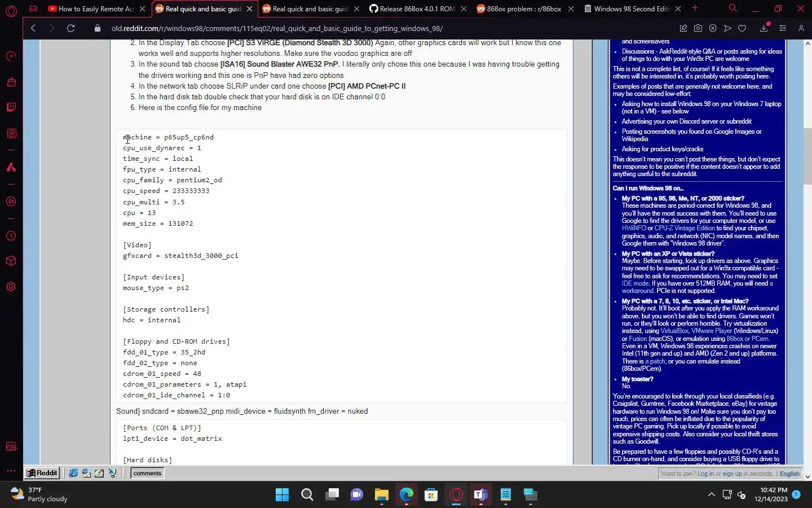Click 'My toaster?' heading in sidebar
The height and width of the screenshot is (508, 812).
[x=637, y=379]
